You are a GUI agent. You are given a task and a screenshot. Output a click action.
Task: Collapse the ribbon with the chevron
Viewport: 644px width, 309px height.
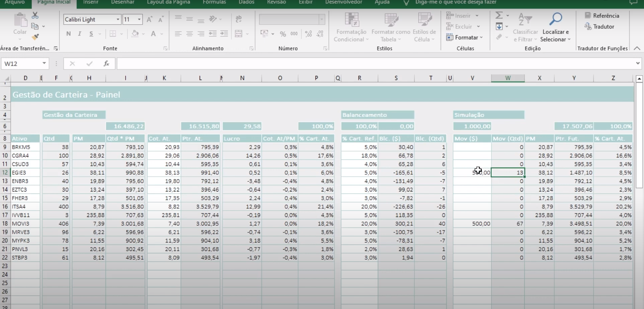637,48
